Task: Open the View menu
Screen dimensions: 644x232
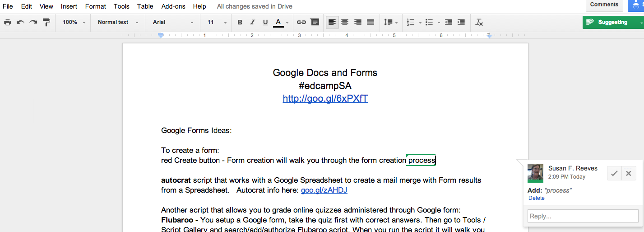Action: coord(46,6)
